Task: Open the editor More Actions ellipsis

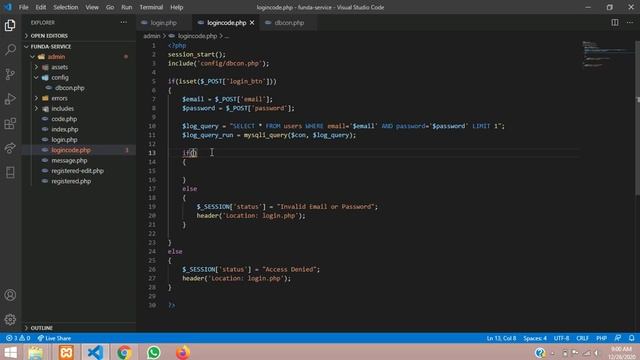Action: pos(630,22)
